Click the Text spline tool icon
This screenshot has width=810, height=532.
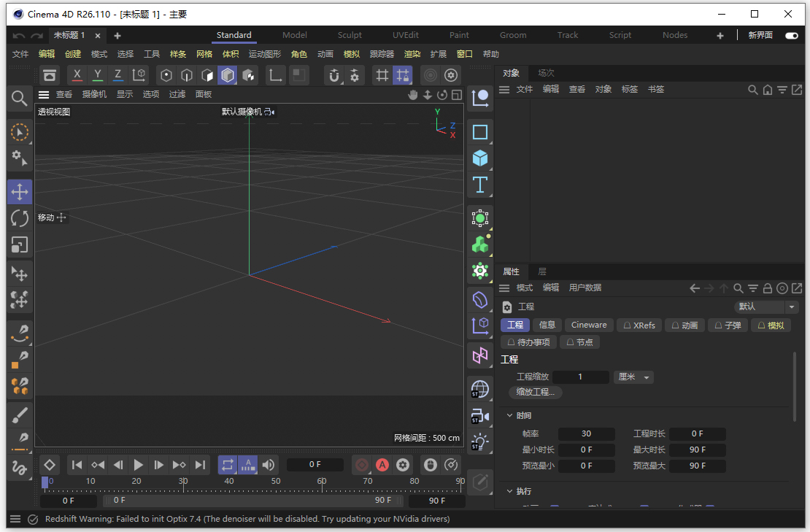479,185
